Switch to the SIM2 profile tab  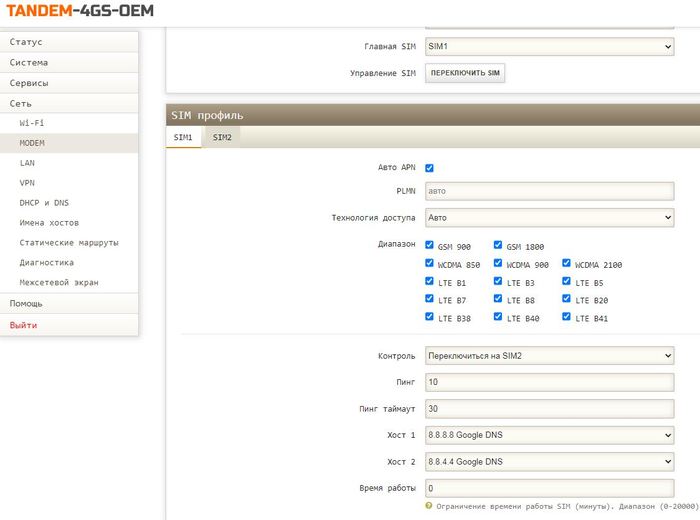[222, 137]
